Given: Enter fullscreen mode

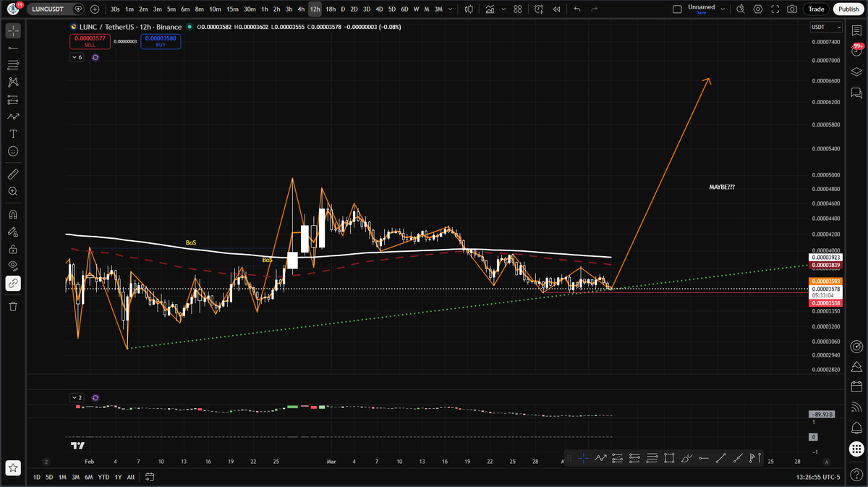Looking at the screenshot, I should [x=775, y=9].
